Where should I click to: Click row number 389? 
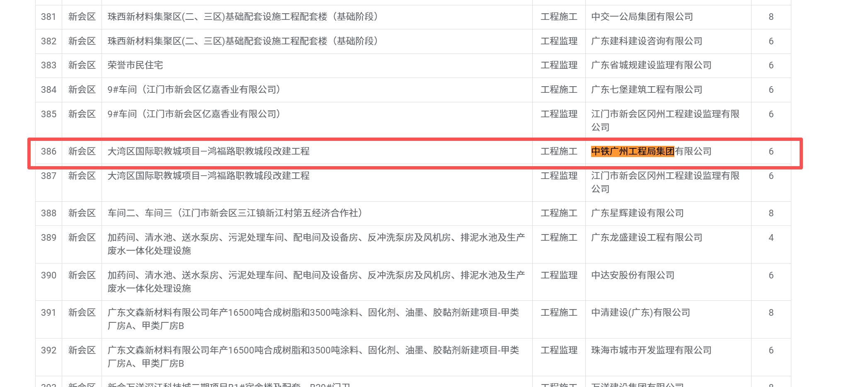point(48,238)
